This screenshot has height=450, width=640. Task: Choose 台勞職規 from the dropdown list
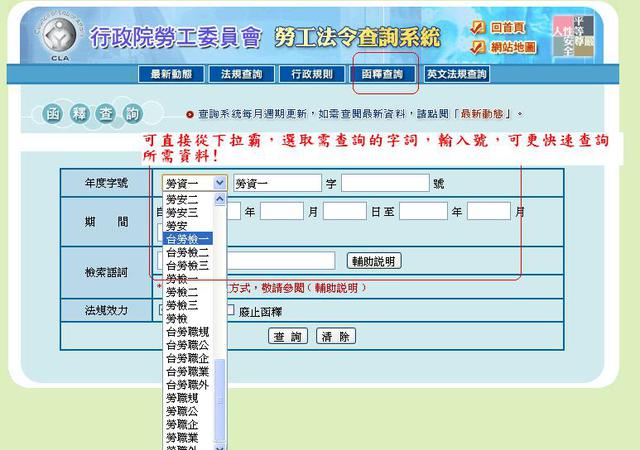point(187,331)
